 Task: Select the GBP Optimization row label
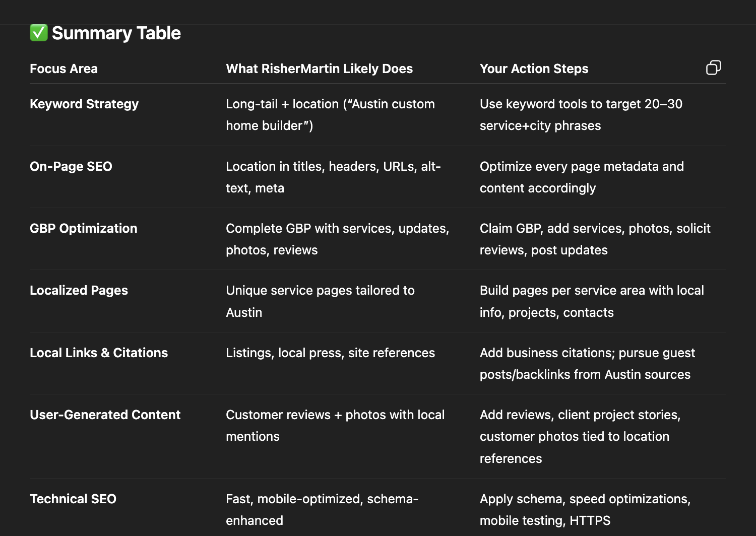83,228
